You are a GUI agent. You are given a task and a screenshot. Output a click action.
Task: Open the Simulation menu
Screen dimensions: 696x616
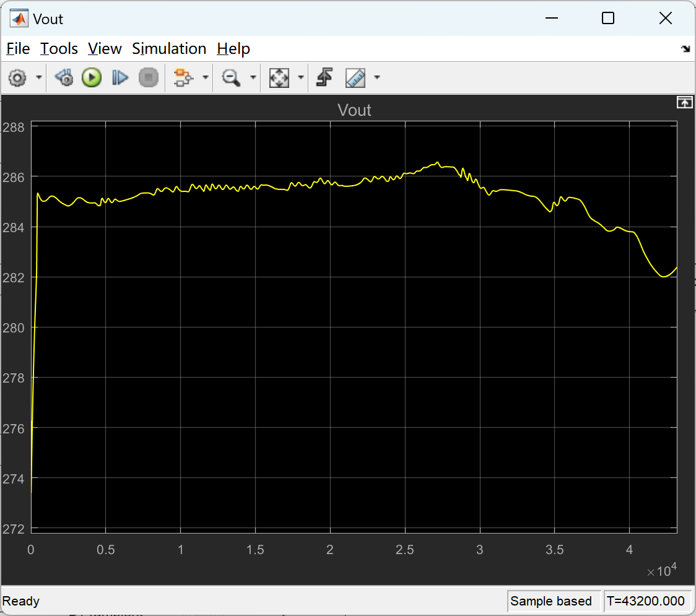tap(169, 48)
